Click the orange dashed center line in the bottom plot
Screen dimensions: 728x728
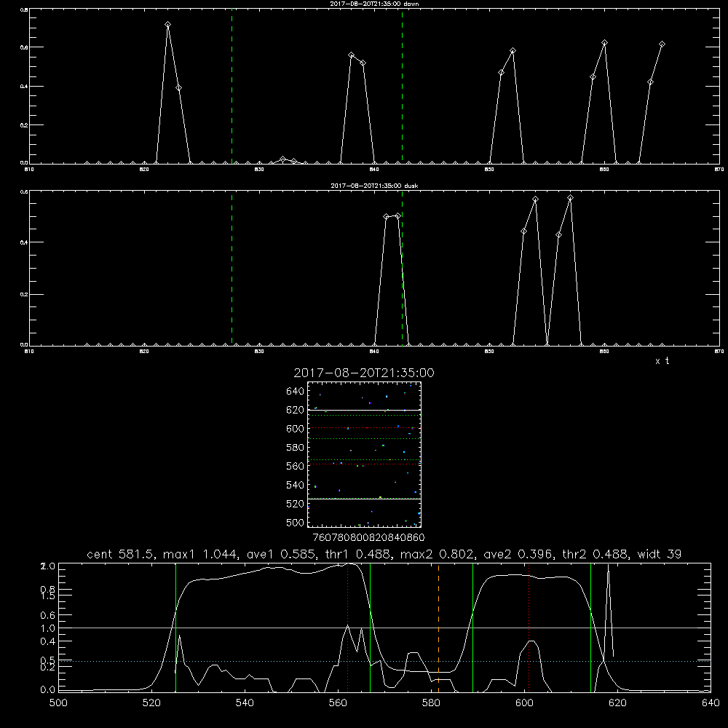pos(438,628)
